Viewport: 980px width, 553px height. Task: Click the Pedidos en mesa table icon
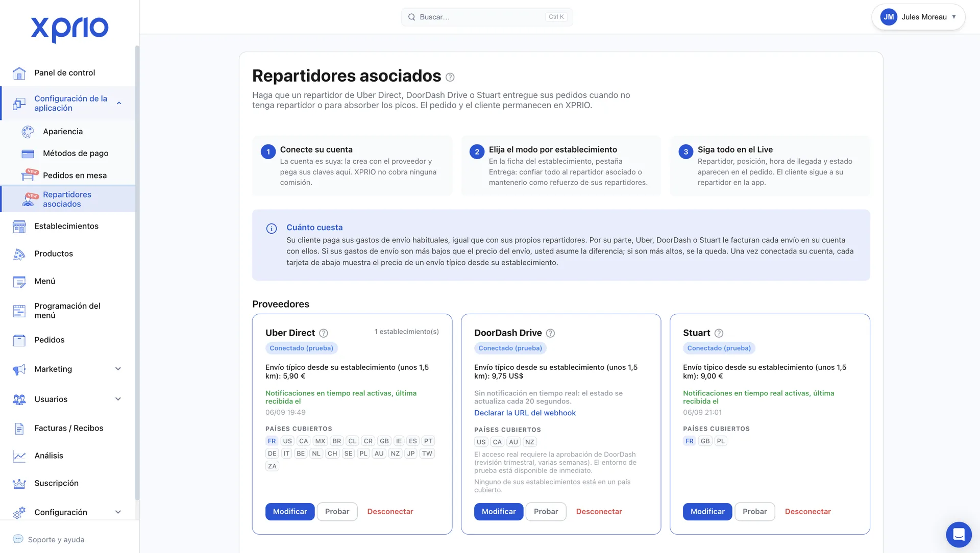coord(29,175)
